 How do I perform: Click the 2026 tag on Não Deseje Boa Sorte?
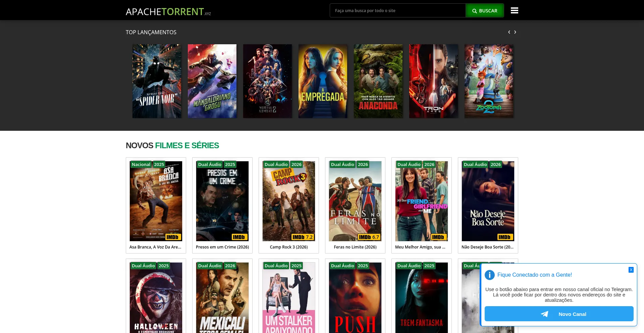[x=496, y=165]
